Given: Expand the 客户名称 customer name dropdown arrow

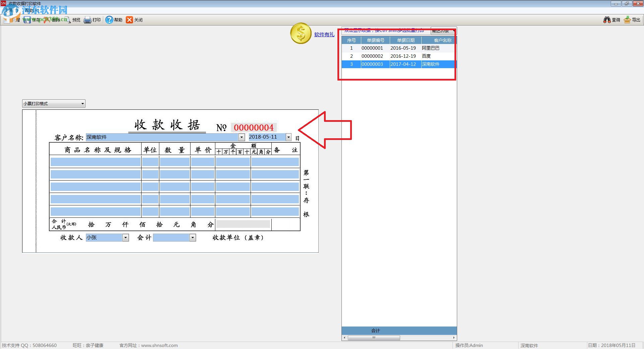Looking at the screenshot, I should coord(241,137).
